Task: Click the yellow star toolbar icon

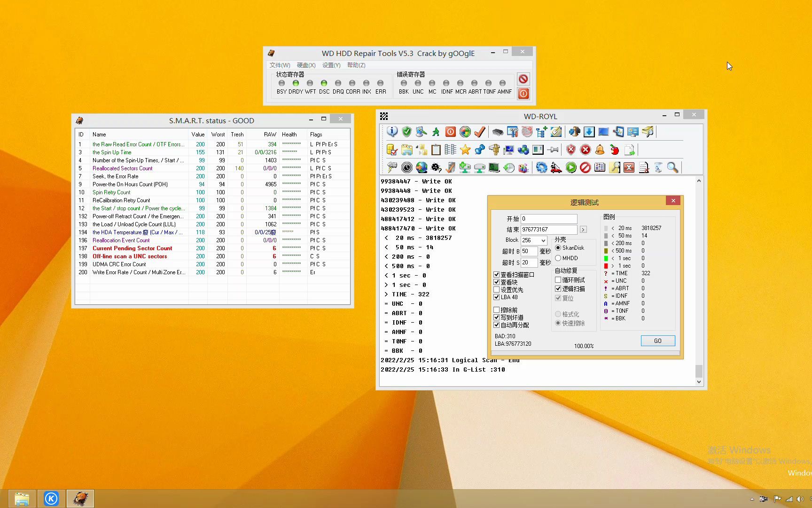Action: point(465,150)
